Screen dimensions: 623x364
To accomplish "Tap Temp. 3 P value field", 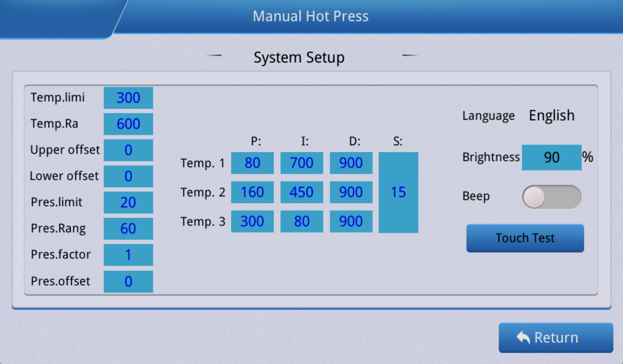I will click(252, 221).
